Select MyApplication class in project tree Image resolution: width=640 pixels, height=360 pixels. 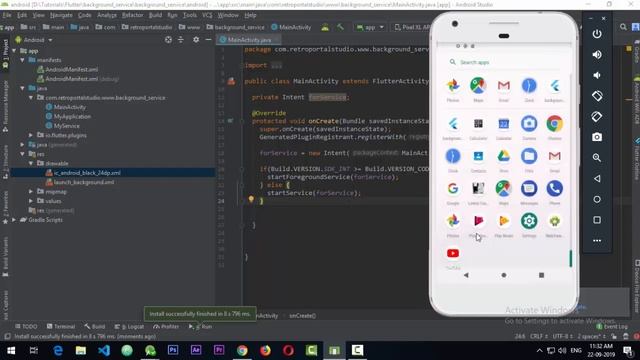click(x=68, y=116)
